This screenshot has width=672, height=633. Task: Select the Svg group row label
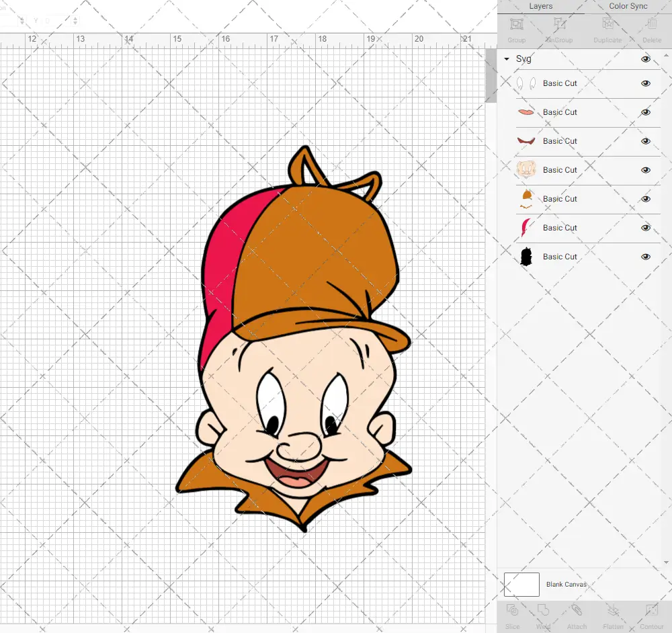(x=523, y=59)
